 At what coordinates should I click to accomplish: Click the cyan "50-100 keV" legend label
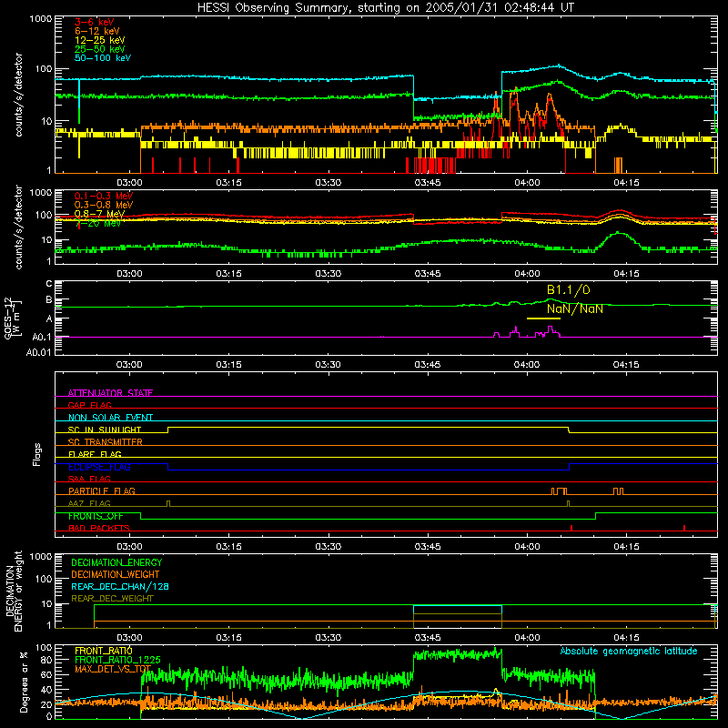pos(103,58)
